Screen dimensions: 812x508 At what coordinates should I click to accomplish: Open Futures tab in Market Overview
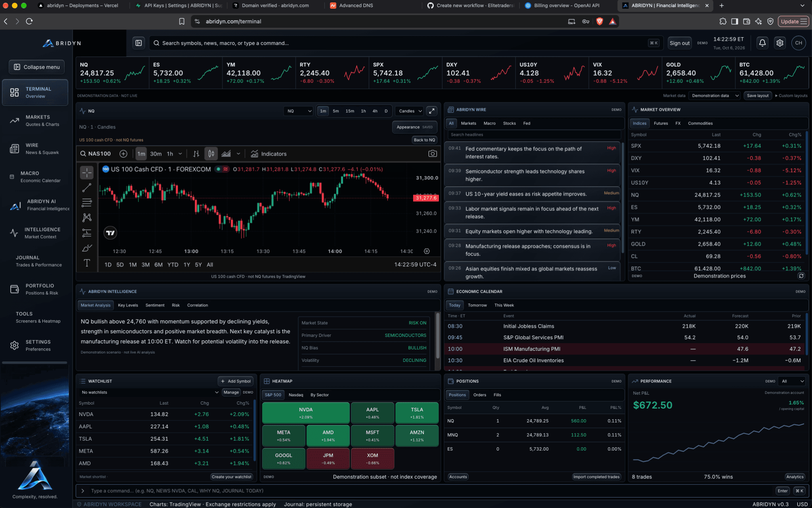661,123
